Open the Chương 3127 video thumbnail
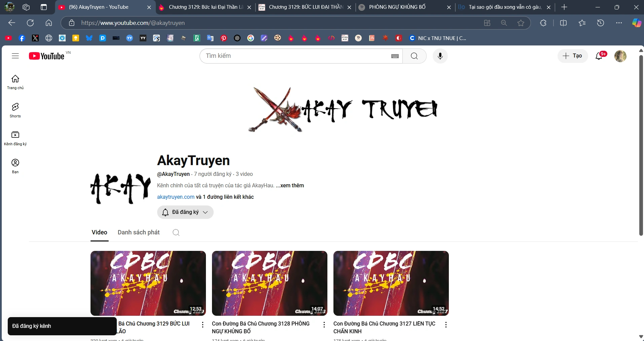The image size is (644, 341). point(391,283)
